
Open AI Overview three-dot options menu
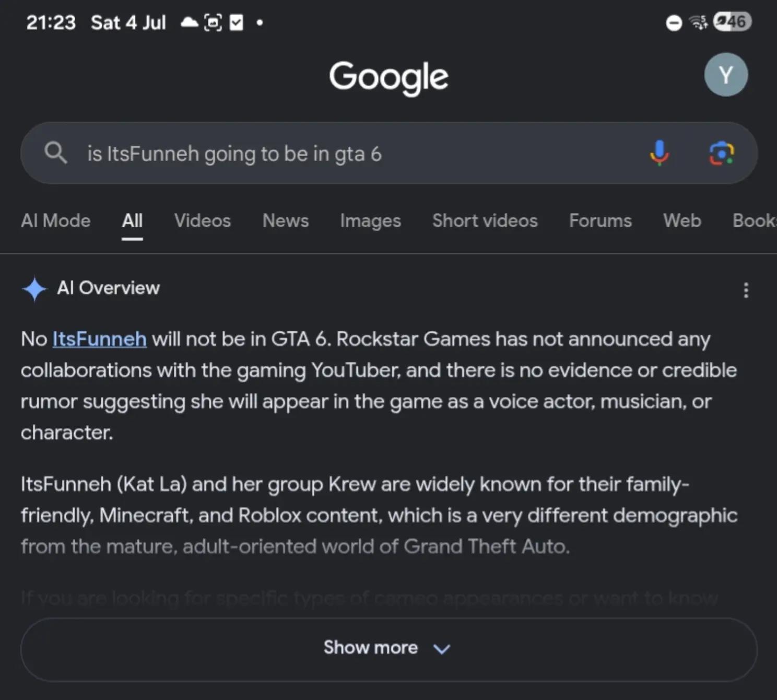(746, 290)
